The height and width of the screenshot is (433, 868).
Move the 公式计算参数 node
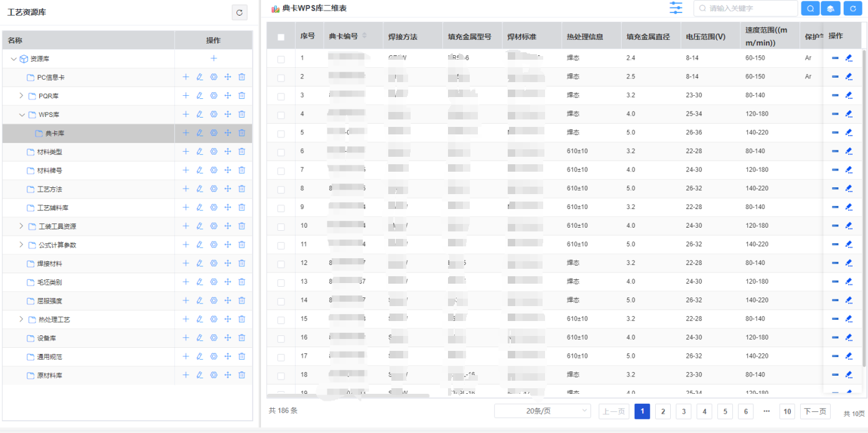[x=228, y=245]
